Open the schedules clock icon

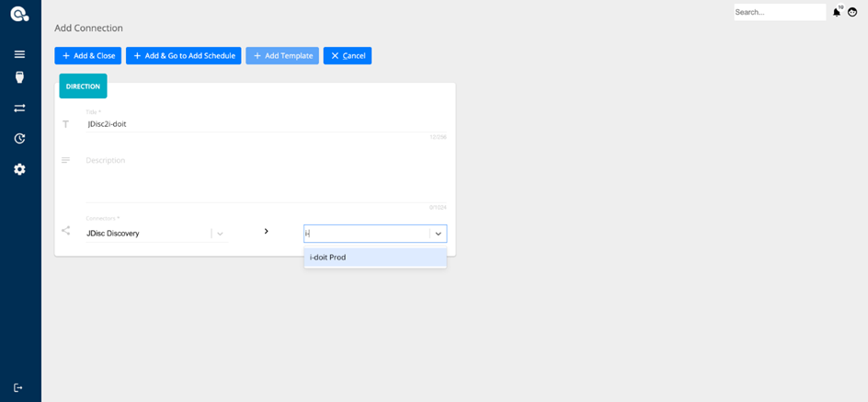(x=19, y=139)
